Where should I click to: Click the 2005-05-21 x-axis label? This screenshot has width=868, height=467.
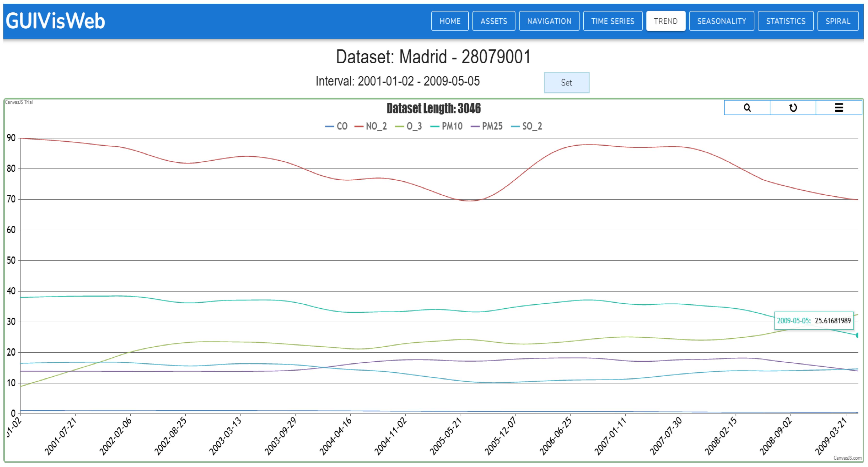446,436
